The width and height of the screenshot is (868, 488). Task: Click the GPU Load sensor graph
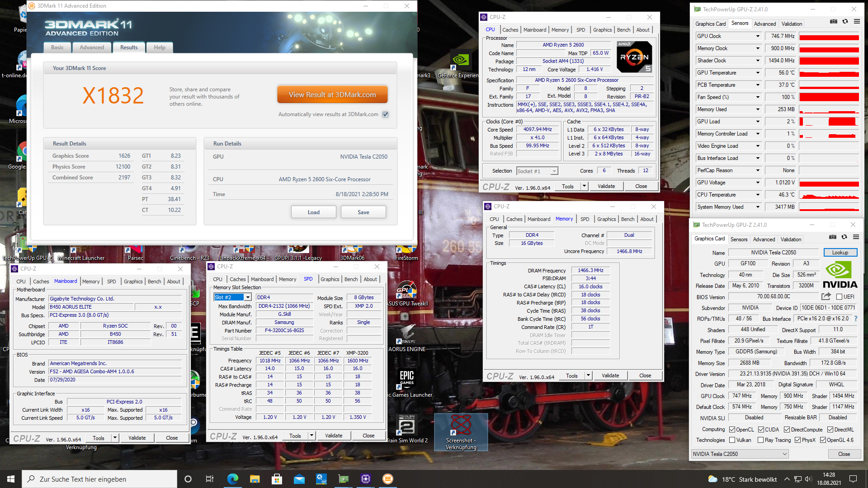[829, 122]
